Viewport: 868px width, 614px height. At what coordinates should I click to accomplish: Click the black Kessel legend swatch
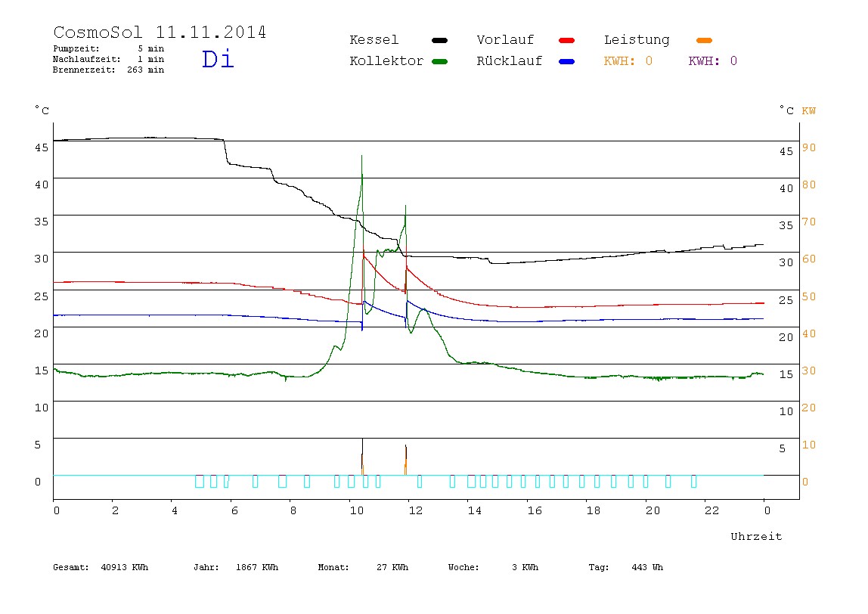(x=439, y=40)
